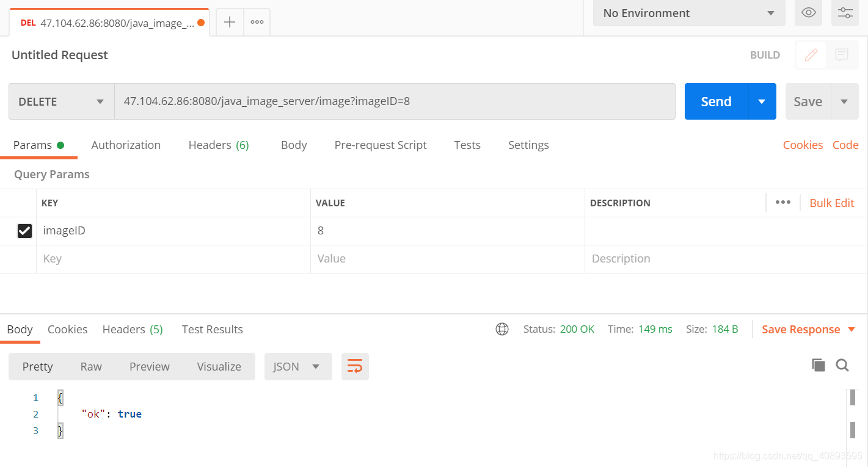Image resolution: width=868 pixels, height=467 pixels.
Task: Click the Untitled Request title
Action: [x=60, y=55]
